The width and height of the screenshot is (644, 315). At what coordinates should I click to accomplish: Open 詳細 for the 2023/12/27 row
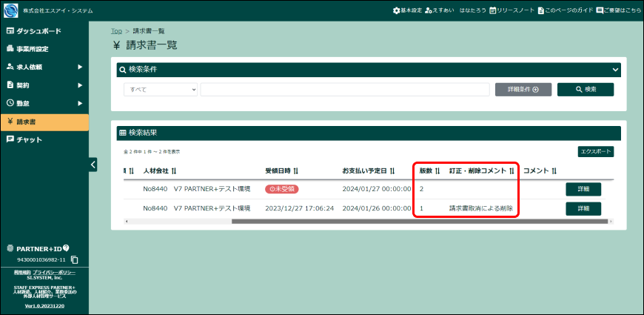583,209
